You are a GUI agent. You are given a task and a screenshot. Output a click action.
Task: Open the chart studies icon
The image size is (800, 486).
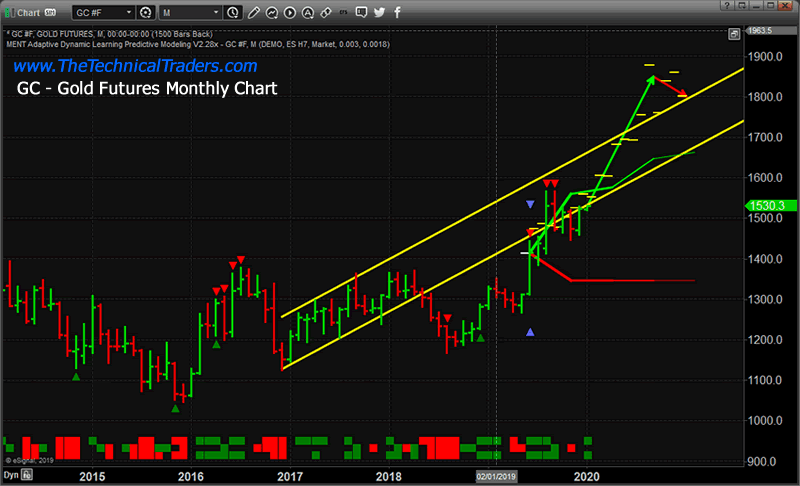coord(272,12)
